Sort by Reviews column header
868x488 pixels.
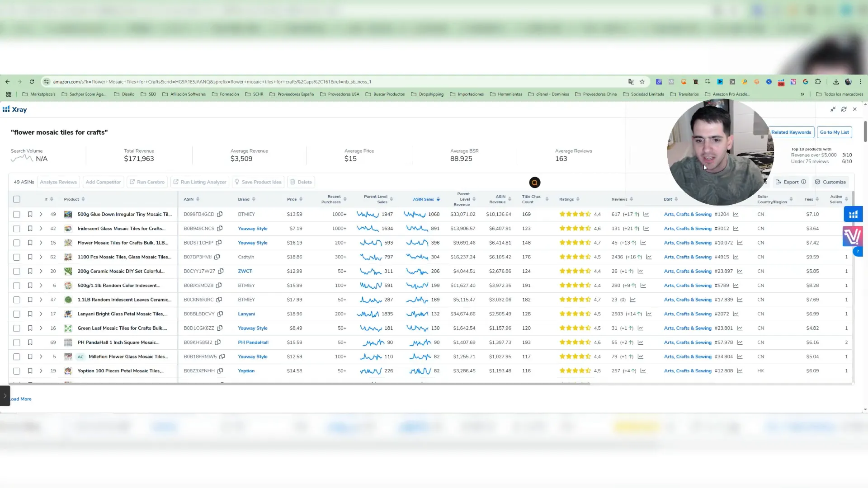pos(622,199)
